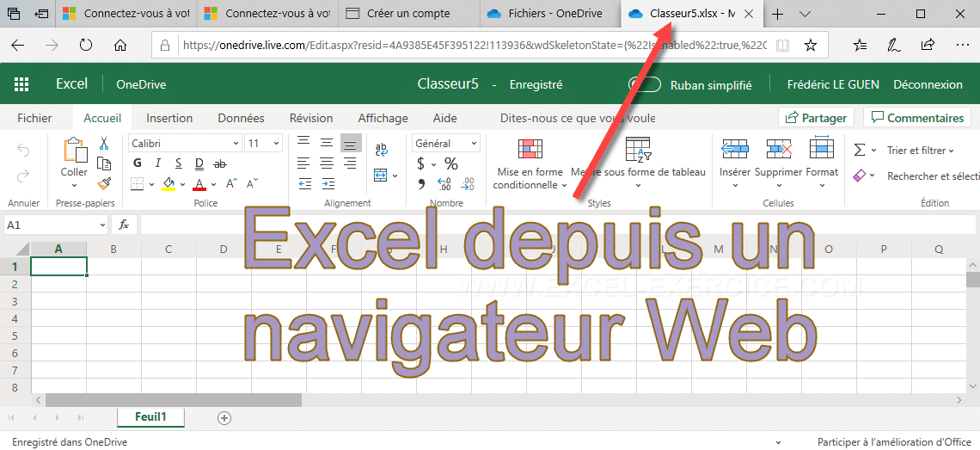Image resolution: width=980 pixels, height=450 pixels.
Task: Apply double underline with D
Action: [x=199, y=164]
